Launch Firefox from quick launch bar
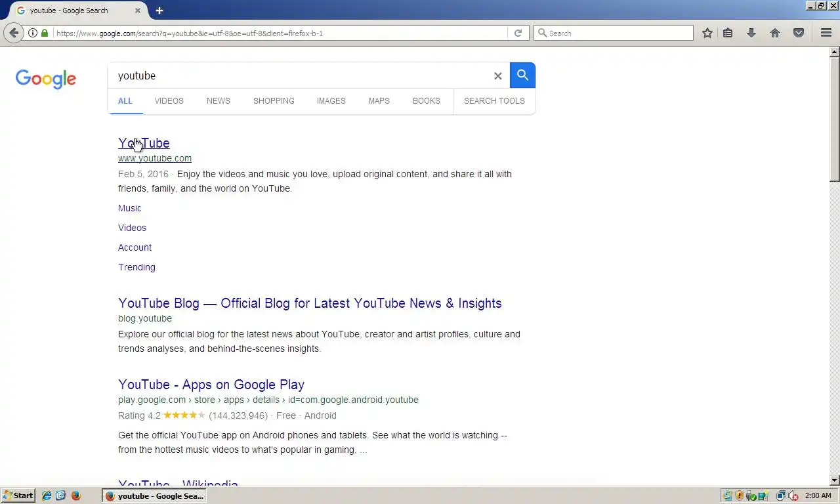Screen dimensions: 840x504 pyautogui.click(x=75, y=495)
